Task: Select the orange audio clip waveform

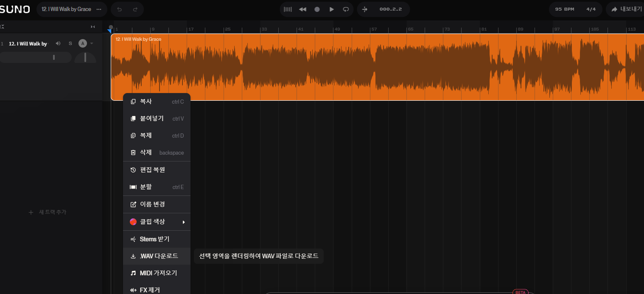Action: [x=377, y=68]
